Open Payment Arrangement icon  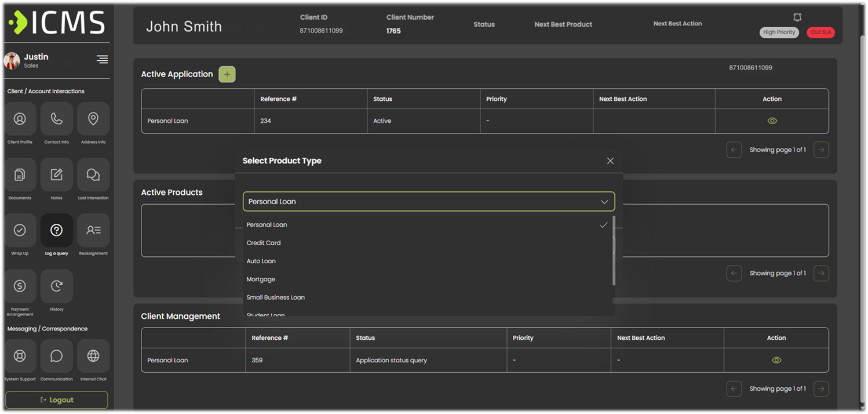coord(20,286)
